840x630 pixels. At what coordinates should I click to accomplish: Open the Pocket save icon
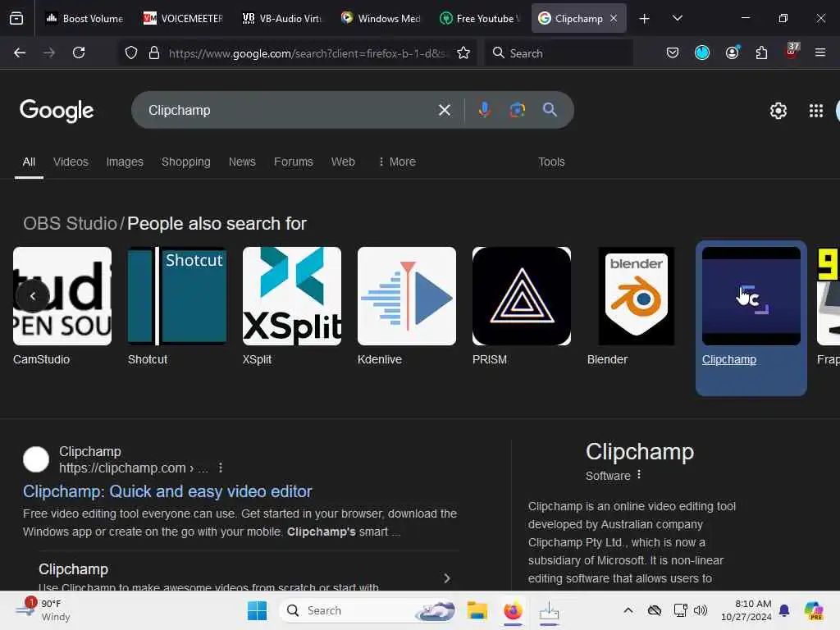click(673, 52)
